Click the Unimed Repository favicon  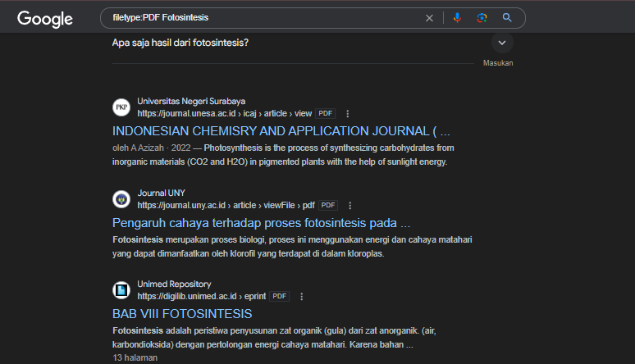click(121, 290)
